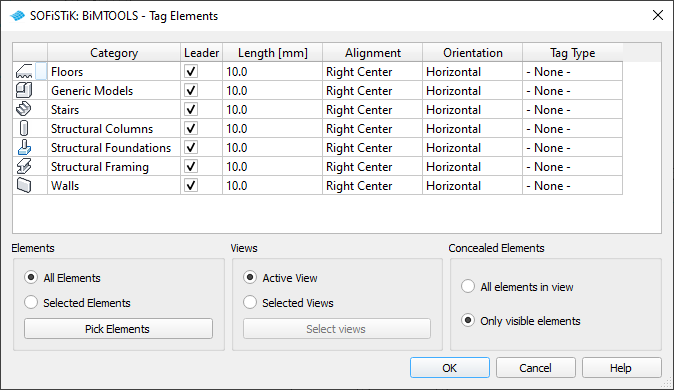This screenshot has width=674, height=390.
Task: Click the Generic Models category icon
Action: pos(24,90)
